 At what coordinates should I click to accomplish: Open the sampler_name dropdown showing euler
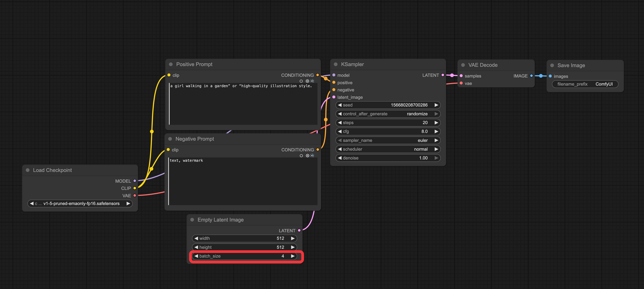[388, 140]
